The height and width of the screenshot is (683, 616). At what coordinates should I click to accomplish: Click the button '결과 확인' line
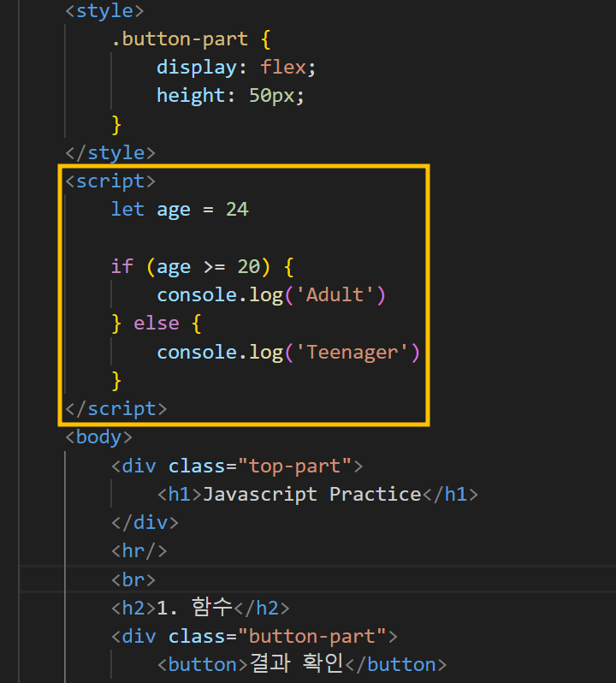pyautogui.click(x=302, y=664)
